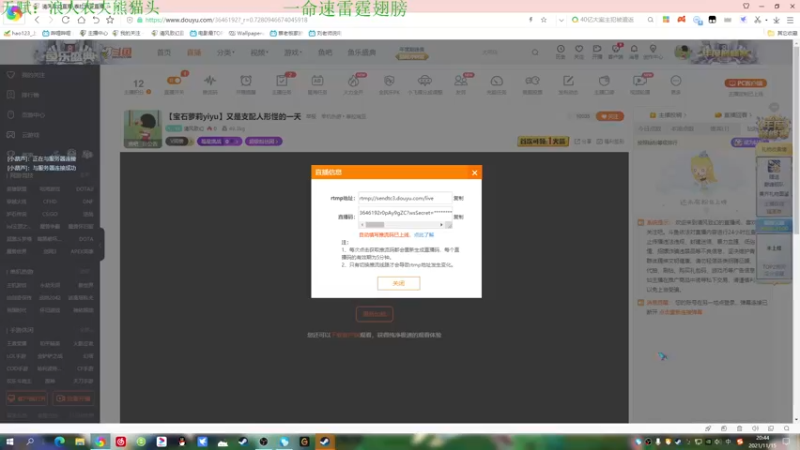Open 鱼乐盛典 in the navigation bar

tap(362, 53)
